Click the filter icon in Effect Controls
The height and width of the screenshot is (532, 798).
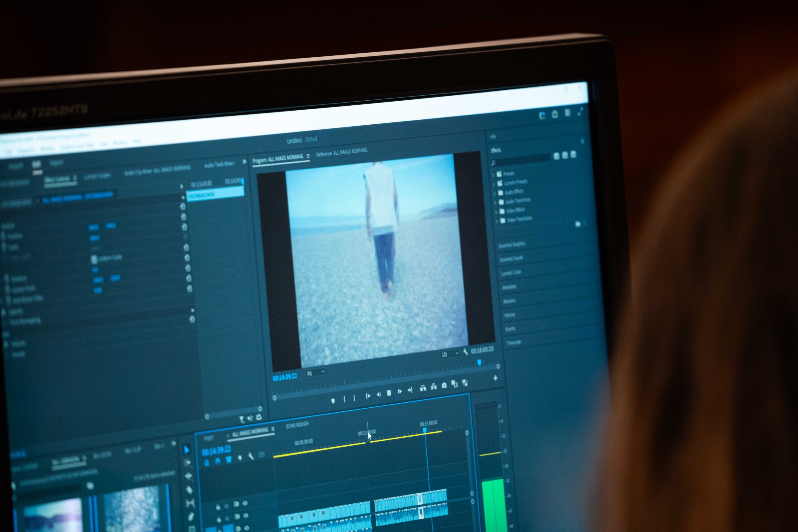(242, 420)
